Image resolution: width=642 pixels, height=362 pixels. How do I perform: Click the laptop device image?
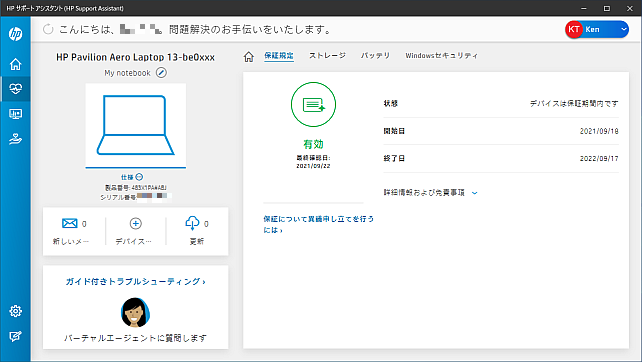[136, 125]
